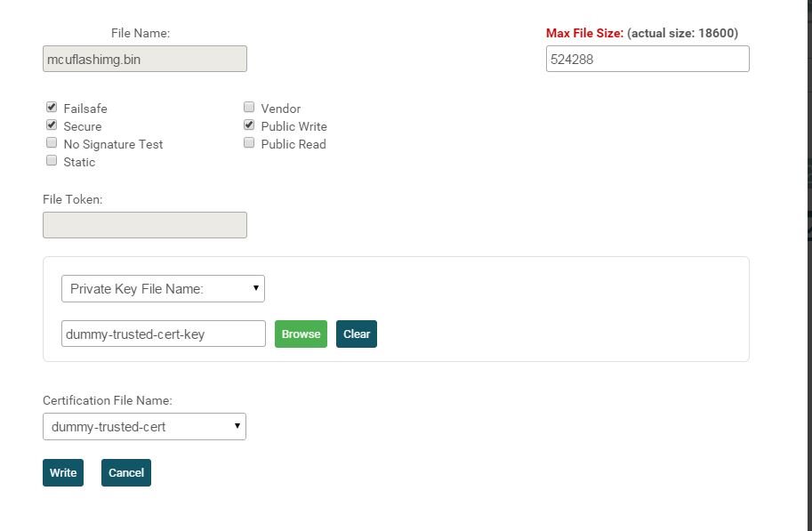Click the Failsafe label text
Image resolution: width=812 pixels, height=531 pixels.
point(85,109)
